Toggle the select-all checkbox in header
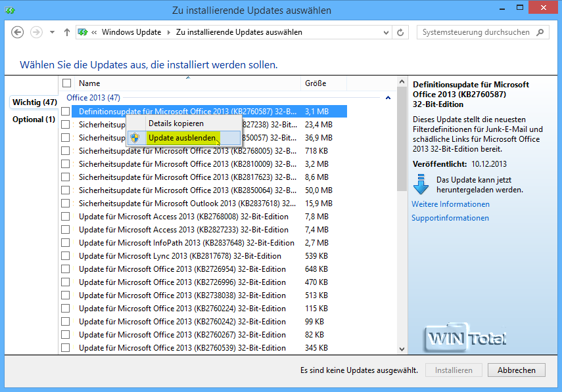 pos(66,83)
